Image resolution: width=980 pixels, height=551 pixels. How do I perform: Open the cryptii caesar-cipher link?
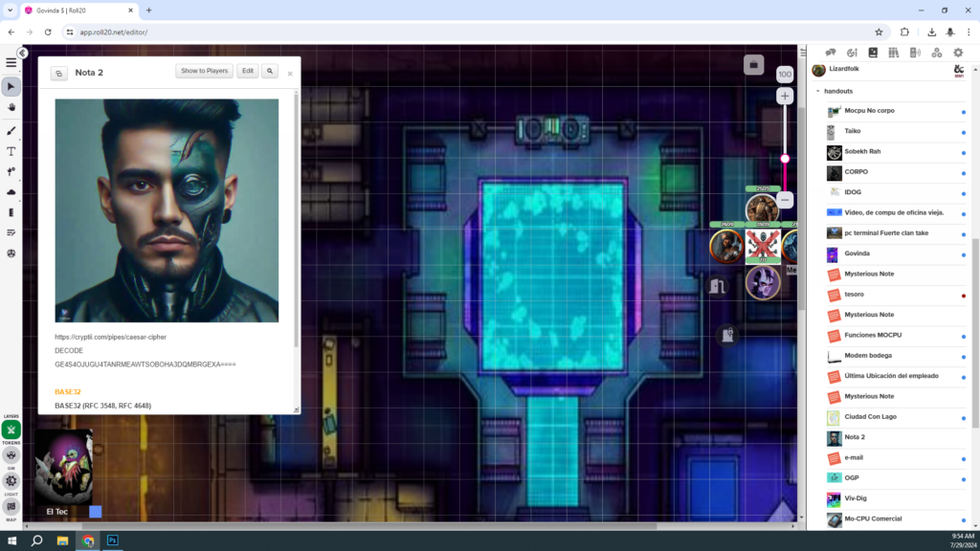[x=111, y=337]
